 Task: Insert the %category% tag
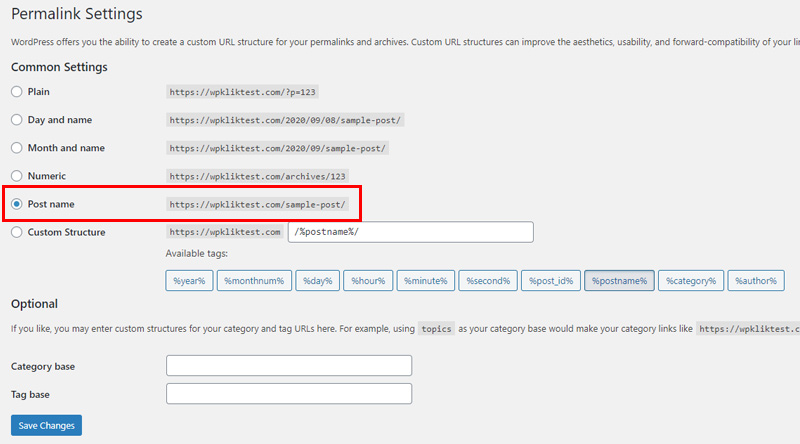pos(691,281)
